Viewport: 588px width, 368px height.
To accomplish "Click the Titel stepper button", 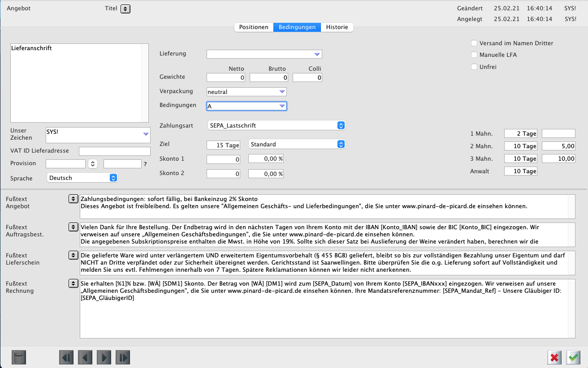I will 125,9.
